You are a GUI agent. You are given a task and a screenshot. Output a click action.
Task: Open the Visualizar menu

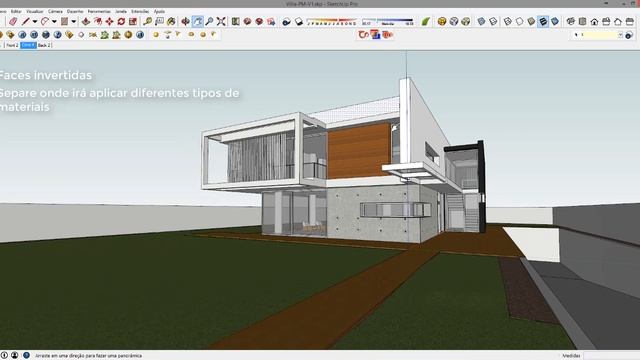(35, 11)
